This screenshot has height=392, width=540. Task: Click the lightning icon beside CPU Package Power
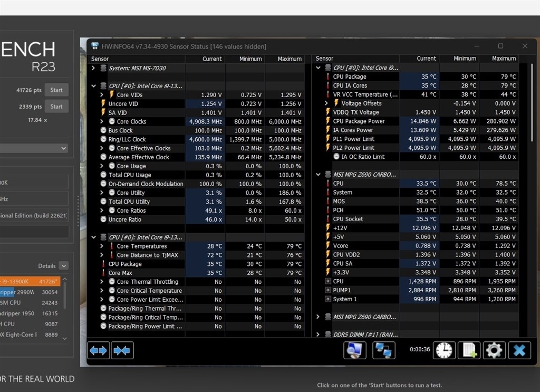328,121
